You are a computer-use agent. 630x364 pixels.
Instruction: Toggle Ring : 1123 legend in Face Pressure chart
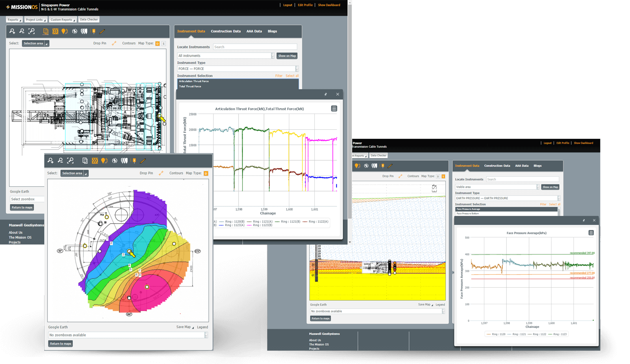[558, 334]
